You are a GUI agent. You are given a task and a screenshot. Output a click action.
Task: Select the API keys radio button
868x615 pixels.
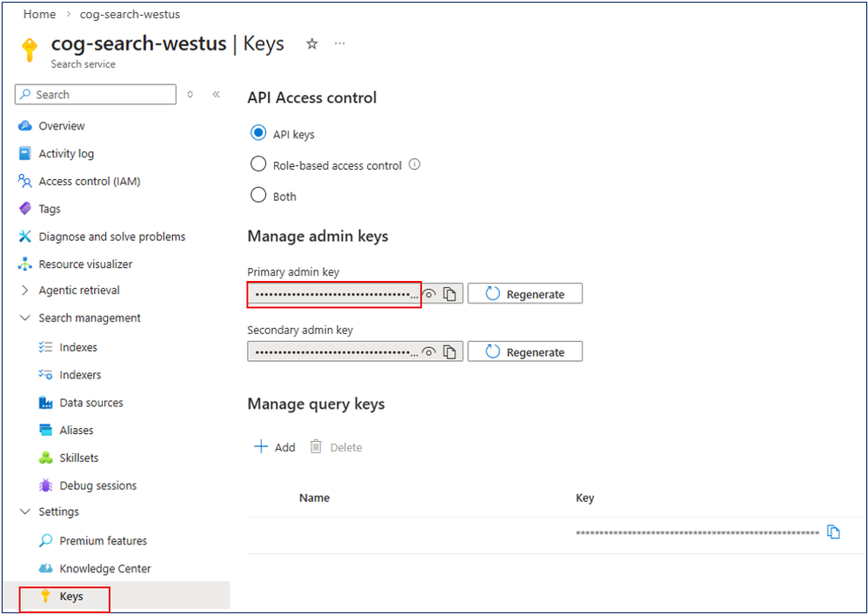coord(258,133)
